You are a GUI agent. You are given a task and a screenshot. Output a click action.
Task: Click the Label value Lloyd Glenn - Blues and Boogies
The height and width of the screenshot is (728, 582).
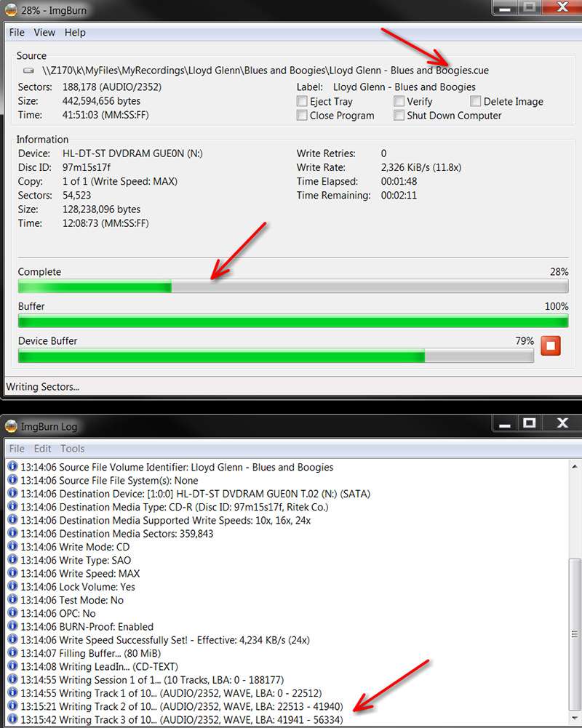coord(404,87)
